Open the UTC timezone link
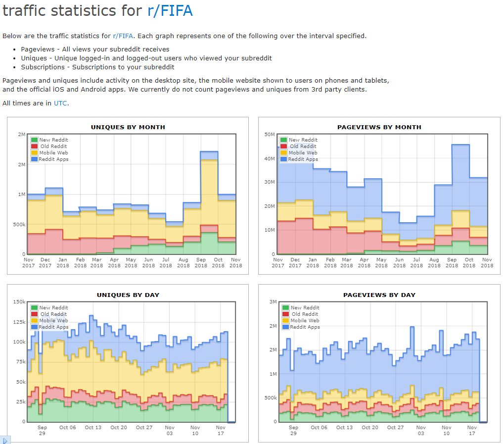 pos(60,103)
